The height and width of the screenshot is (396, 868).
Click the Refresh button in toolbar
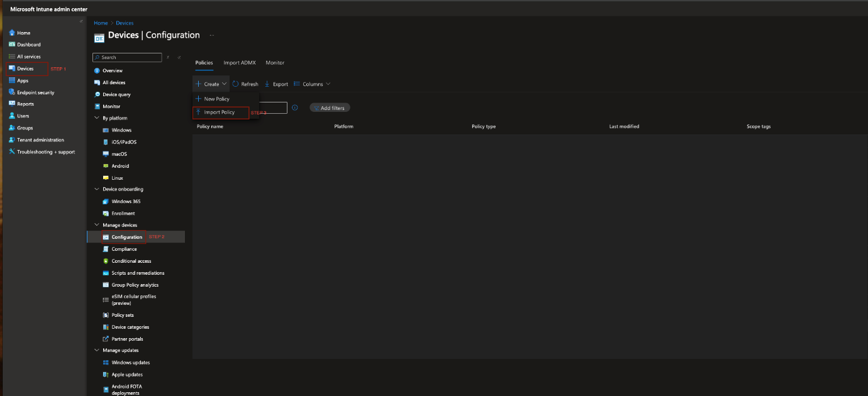[245, 84]
